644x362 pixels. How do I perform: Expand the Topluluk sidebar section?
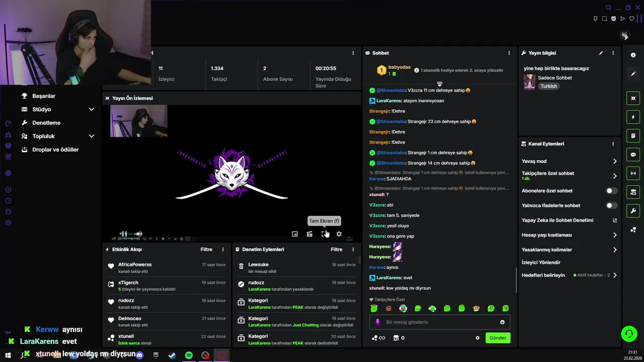(92, 136)
